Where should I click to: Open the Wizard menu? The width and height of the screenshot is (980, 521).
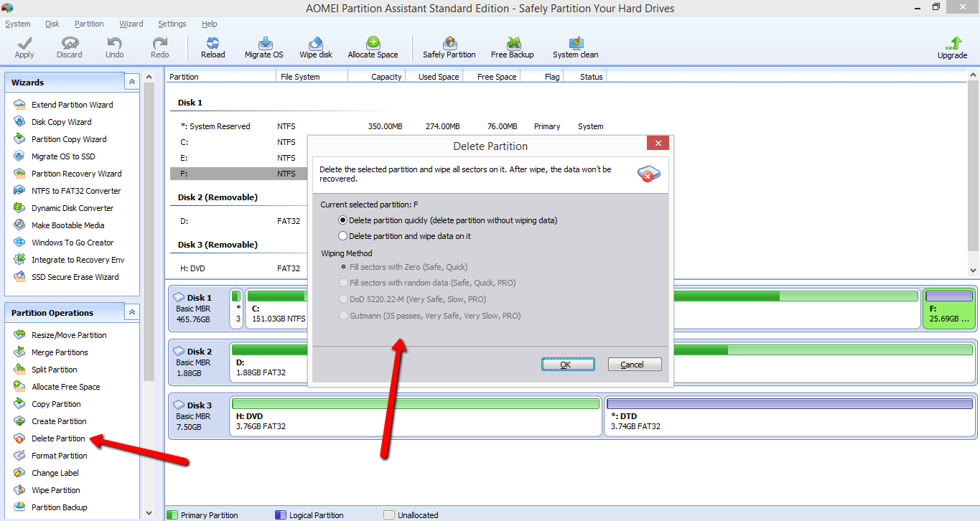coord(131,24)
